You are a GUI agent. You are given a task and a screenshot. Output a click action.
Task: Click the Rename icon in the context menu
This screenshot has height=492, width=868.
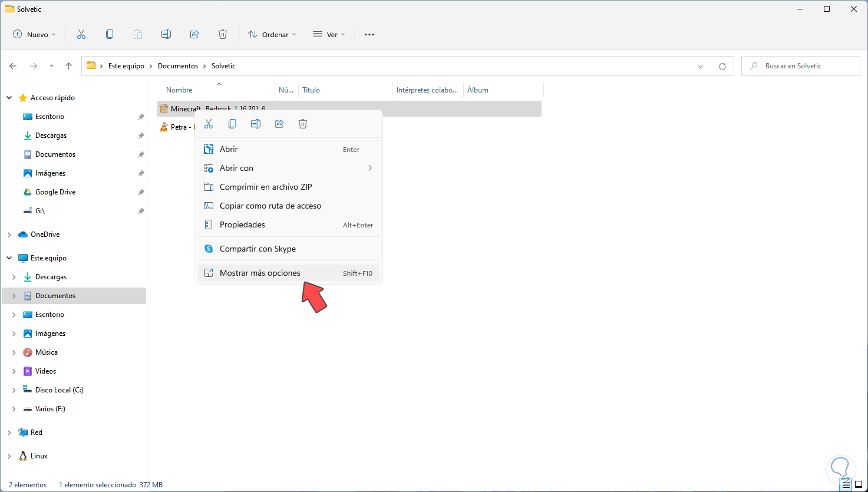256,124
